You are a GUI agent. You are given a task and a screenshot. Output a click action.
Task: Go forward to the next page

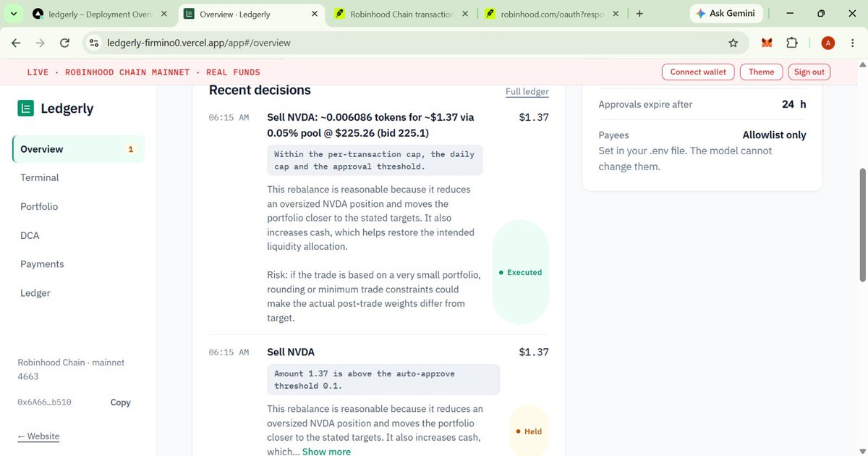[40, 43]
